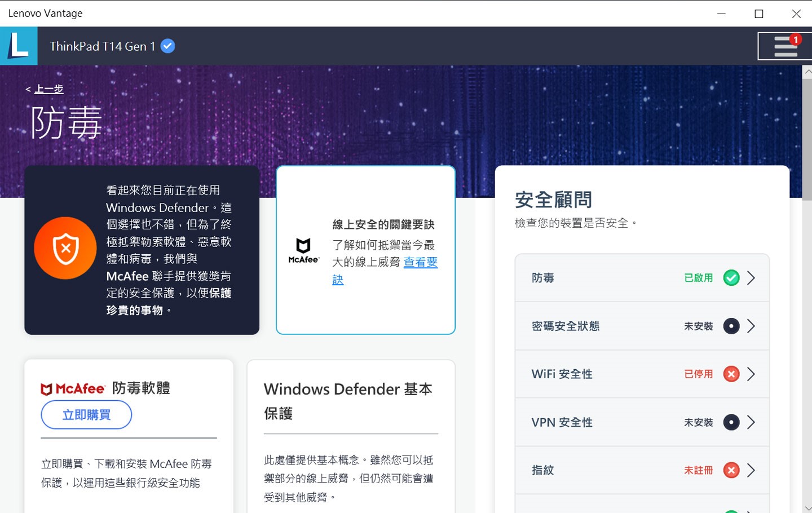
Task: Click the Lenovo L logo
Action: pos(19,46)
